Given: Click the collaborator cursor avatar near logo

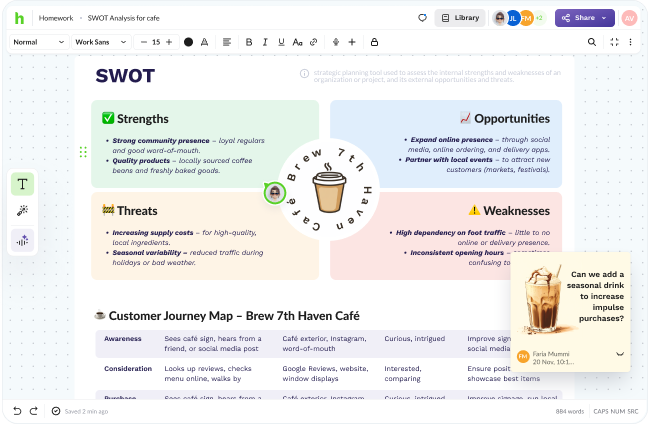Looking at the screenshot, I should (274, 193).
